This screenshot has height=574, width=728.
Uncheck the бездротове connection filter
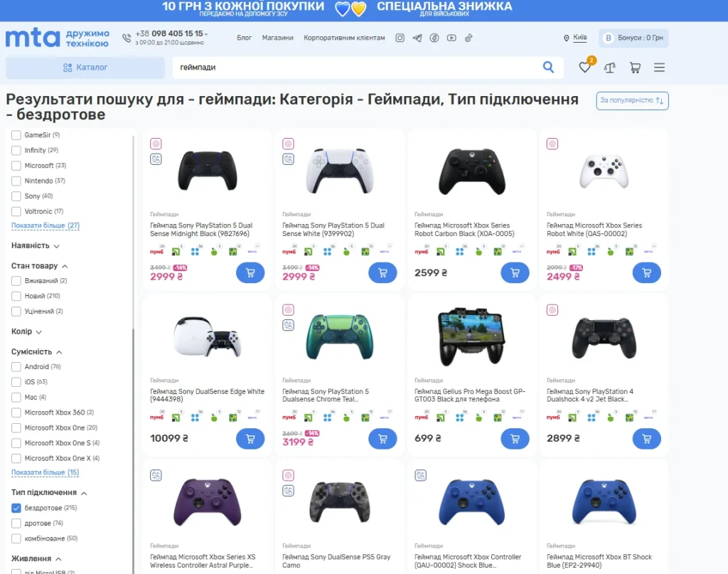tap(16, 508)
